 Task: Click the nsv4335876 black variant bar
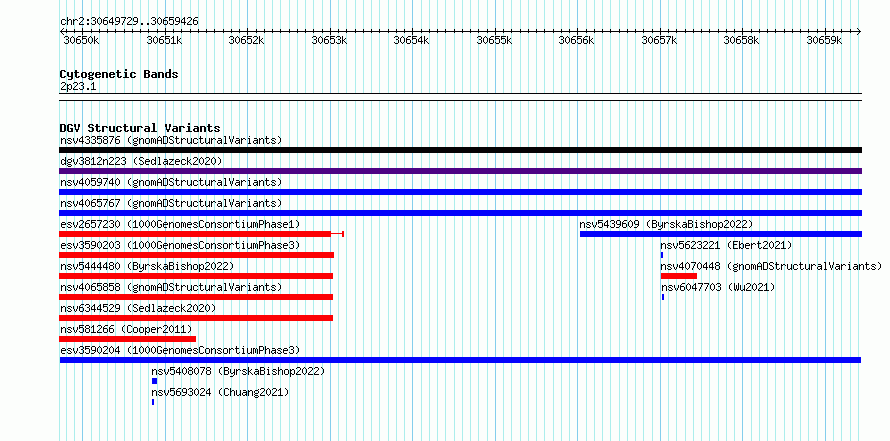(x=460, y=150)
